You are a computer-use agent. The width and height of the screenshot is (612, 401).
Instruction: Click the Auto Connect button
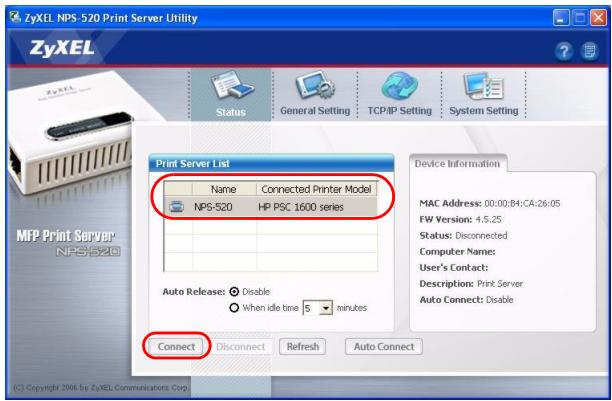[x=384, y=347]
